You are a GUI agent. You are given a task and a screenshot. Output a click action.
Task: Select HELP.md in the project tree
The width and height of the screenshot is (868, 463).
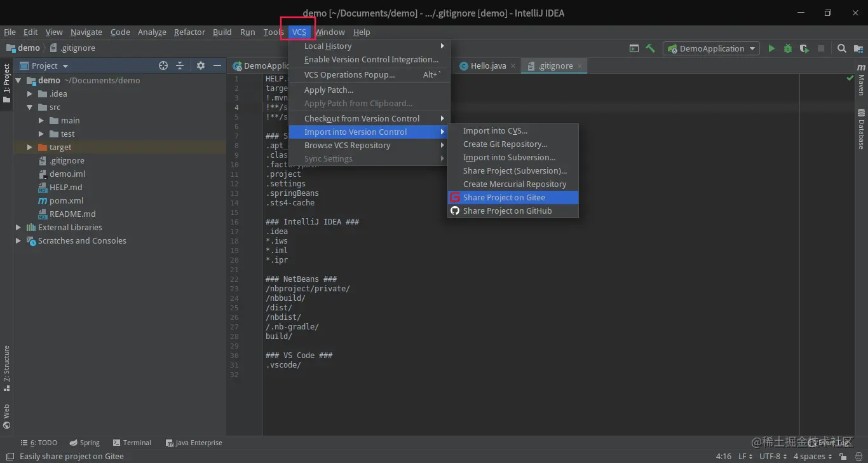tap(65, 188)
